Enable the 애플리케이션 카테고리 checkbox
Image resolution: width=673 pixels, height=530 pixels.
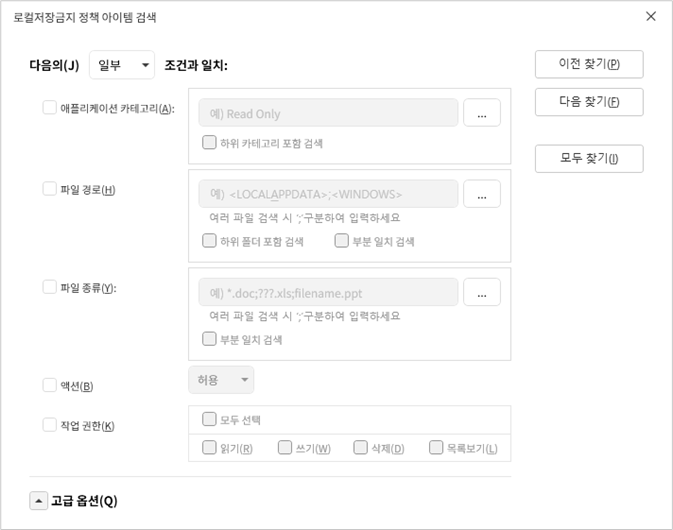tap(49, 107)
